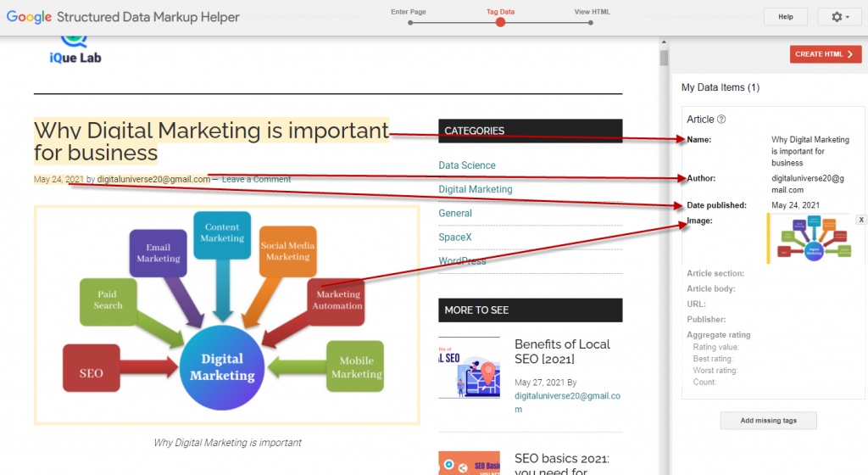Open the Data Science category
Screen dimensions: 868x475
[467, 165]
